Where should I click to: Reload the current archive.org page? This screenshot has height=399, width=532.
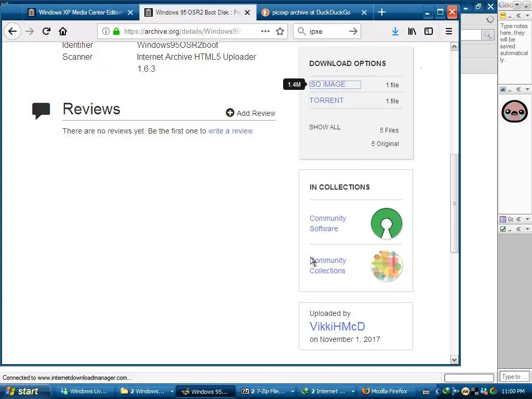pyautogui.click(x=46, y=31)
